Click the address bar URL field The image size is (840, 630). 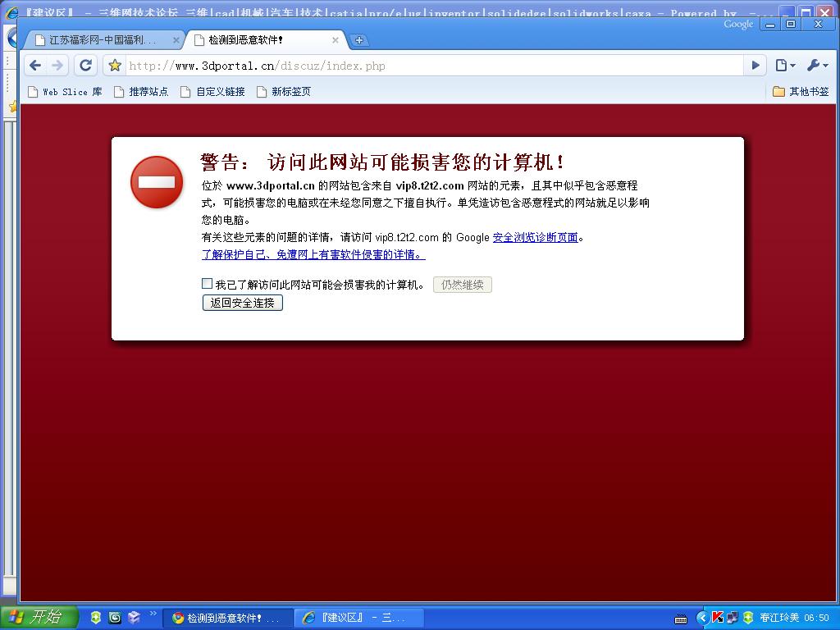(x=434, y=66)
